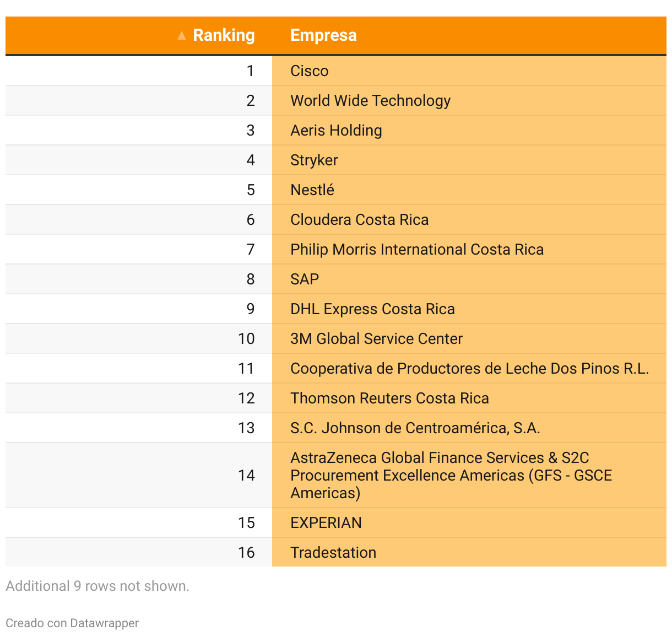Click ranking number 16 in Tradestation row
672x636 pixels.
pyautogui.click(x=246, y=552)
